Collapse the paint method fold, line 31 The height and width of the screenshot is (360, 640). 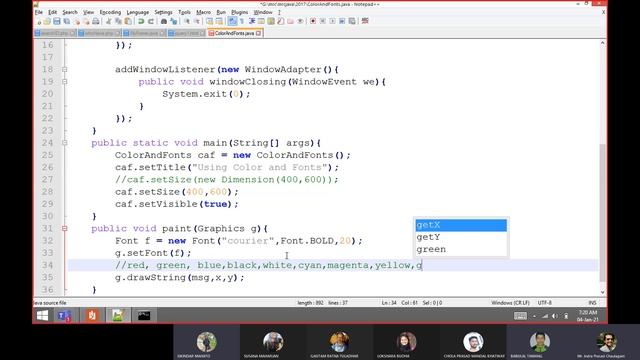(64, 229)
